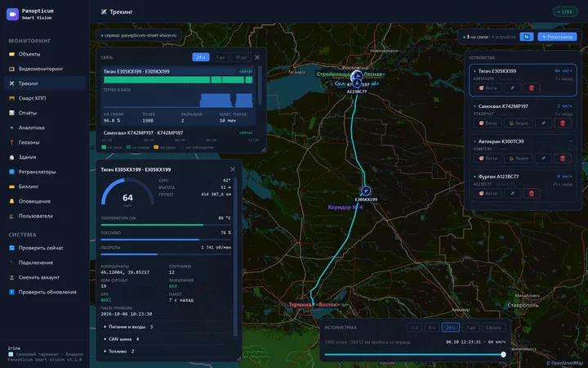Open Аналитика section
Screen dimensions: 588x368
[x=45, y=128]
